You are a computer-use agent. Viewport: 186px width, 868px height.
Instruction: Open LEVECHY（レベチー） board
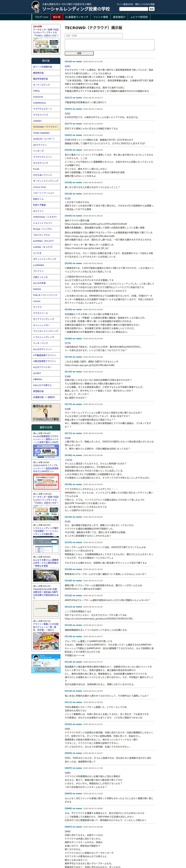tap(46, 139)
